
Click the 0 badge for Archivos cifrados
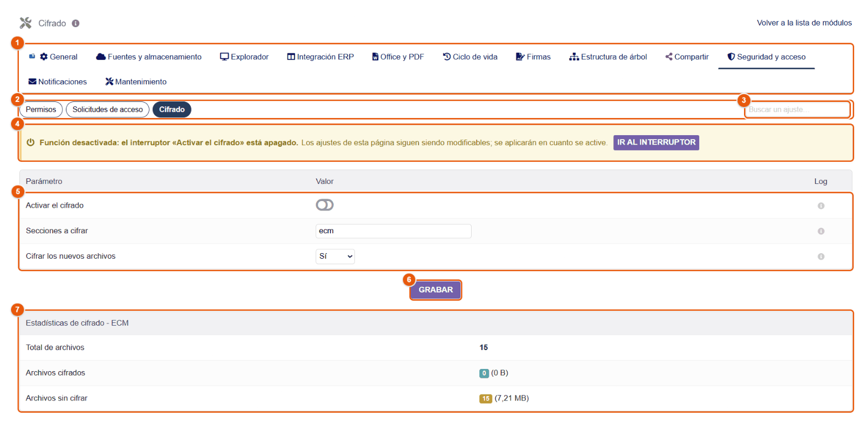pos(484,373)
